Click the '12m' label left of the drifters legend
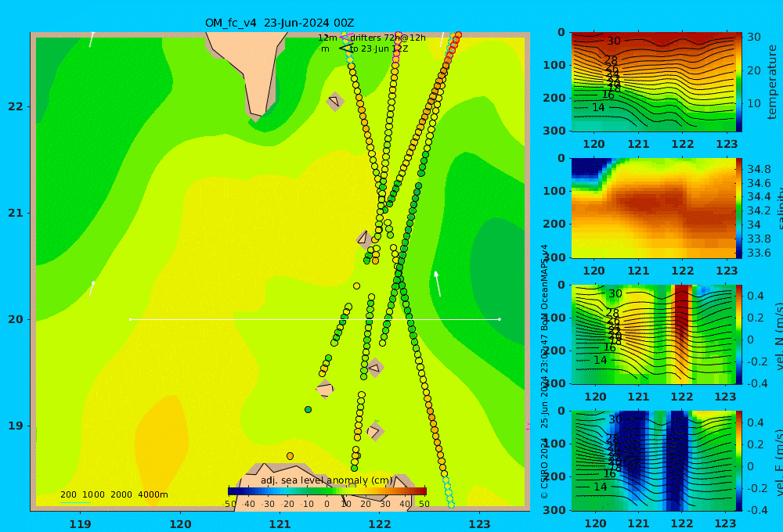783x532 pixels. [327, 38]
